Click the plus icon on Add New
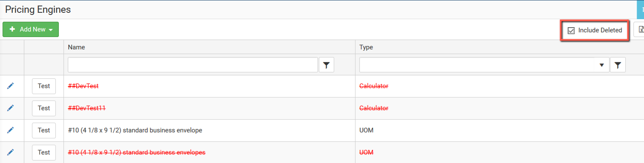Screen dimensions: 644x163 coord(12,29)
